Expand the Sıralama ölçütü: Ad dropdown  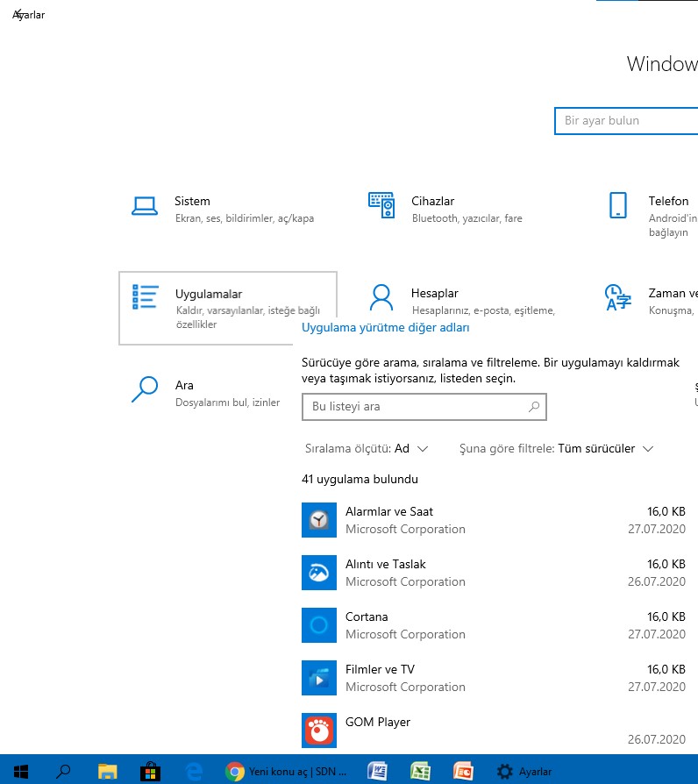pos(367,448)
